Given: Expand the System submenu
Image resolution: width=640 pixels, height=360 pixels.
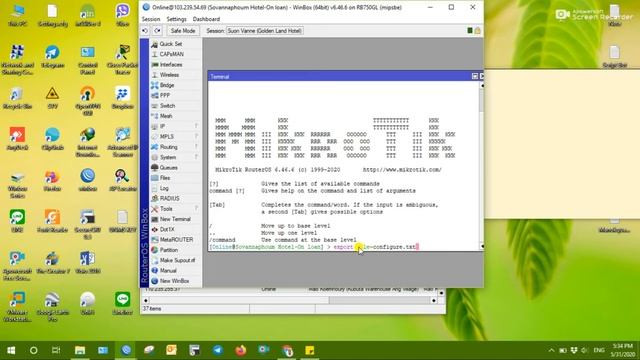Looking at the screenshot, I should (x=176, y=157).
